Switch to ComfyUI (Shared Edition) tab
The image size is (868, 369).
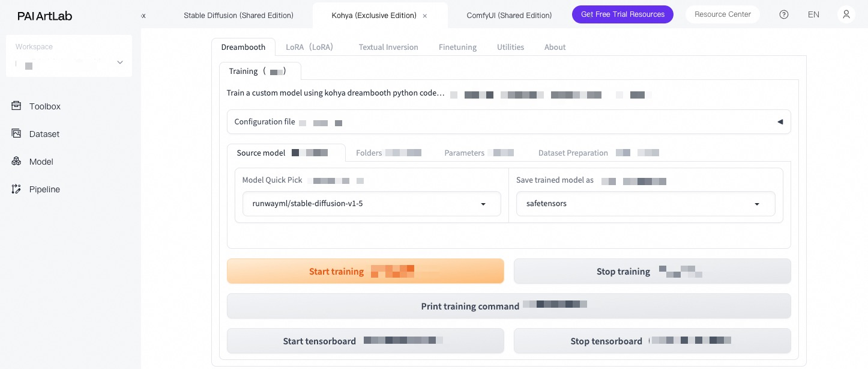[509, 15]
